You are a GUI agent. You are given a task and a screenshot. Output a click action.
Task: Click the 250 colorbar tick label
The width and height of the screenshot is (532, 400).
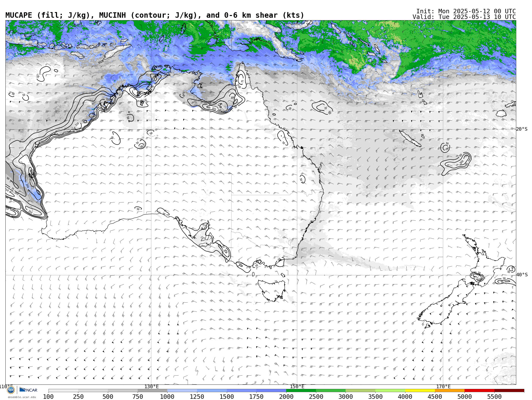[x=78, y=397]
